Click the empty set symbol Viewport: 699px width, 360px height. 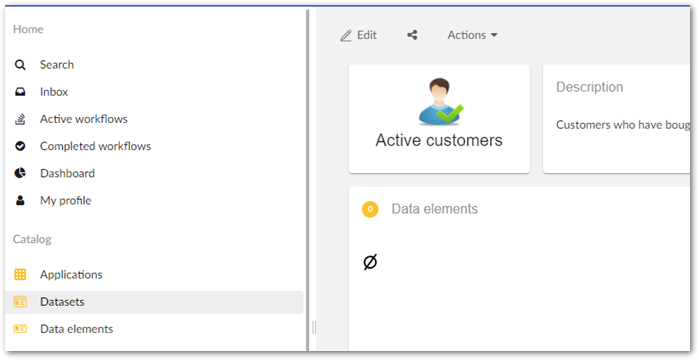(x=370, y=262)
